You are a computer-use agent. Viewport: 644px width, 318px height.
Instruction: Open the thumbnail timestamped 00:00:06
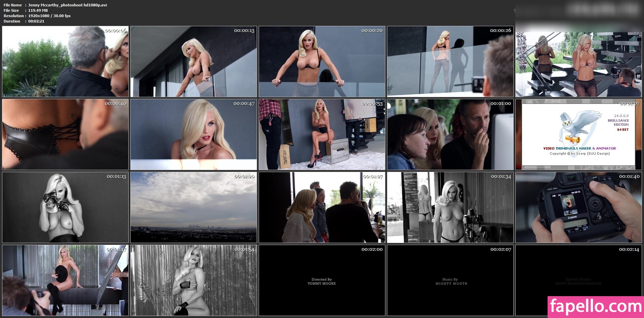coord(65,62)
